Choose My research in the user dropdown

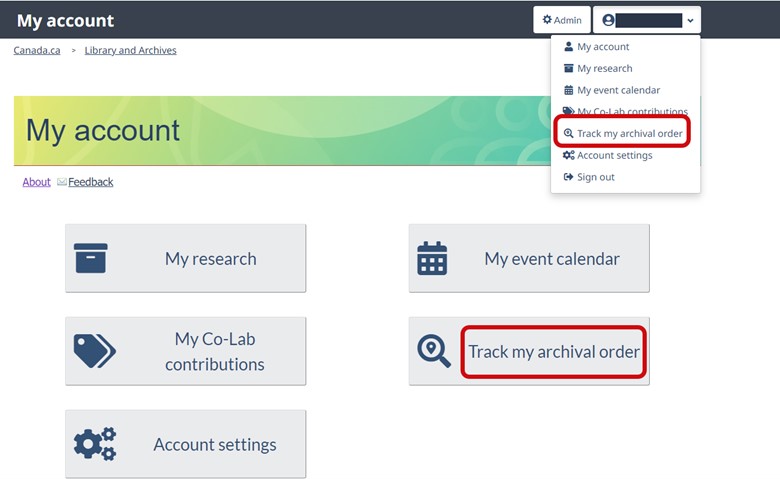pyautogui.click(x=604, y=68)
